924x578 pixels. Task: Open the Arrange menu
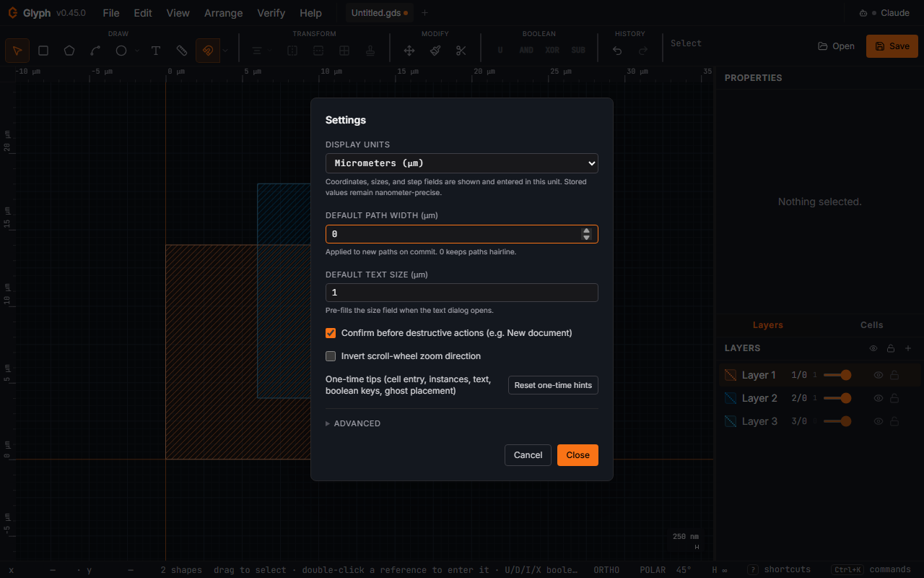point(224,13)
